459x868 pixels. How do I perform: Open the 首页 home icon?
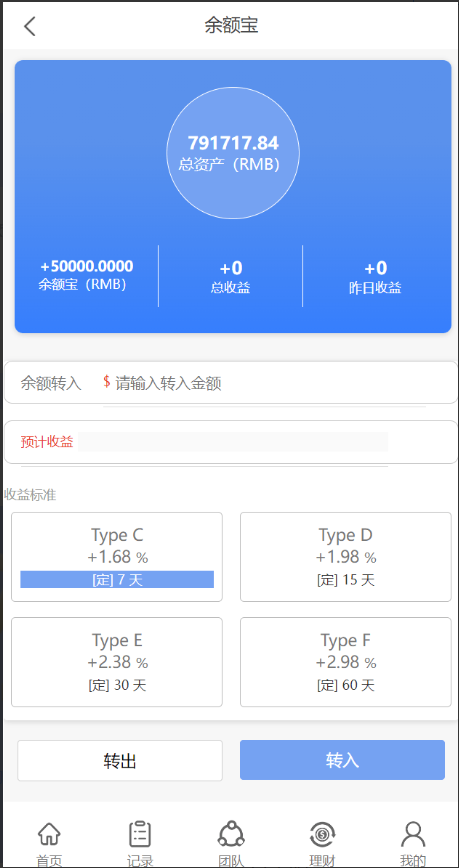[x=49, y=834]
